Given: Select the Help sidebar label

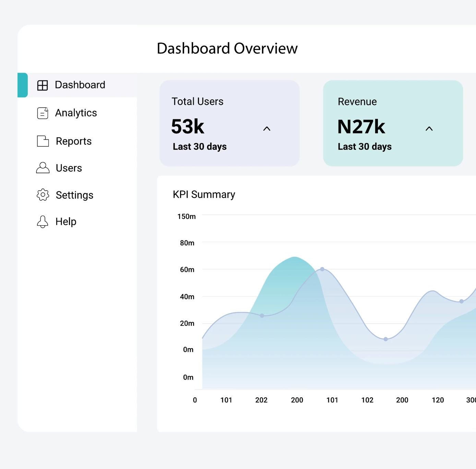Looking at the screenshot, I should (66, 221).
